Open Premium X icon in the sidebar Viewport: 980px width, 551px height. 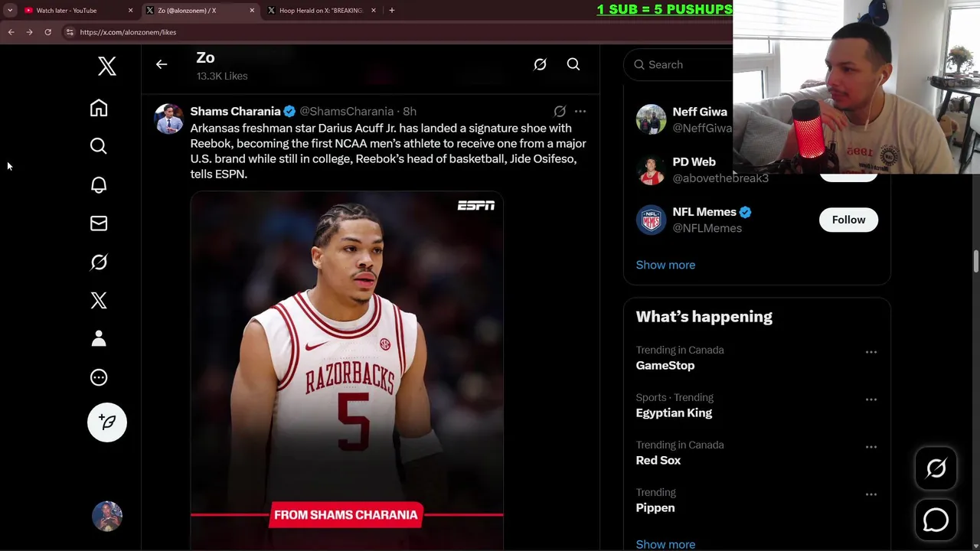99,301
